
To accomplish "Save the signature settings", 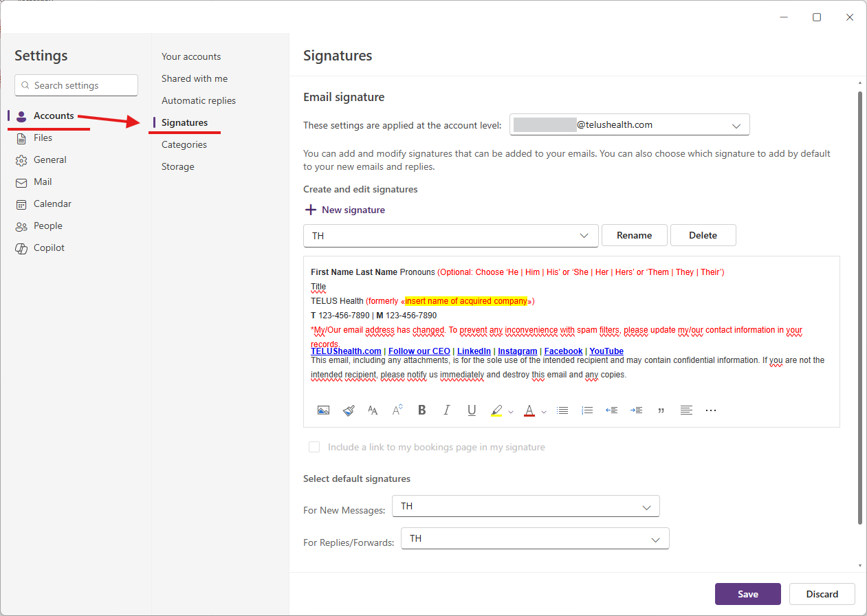I will [x=748, y=594].
